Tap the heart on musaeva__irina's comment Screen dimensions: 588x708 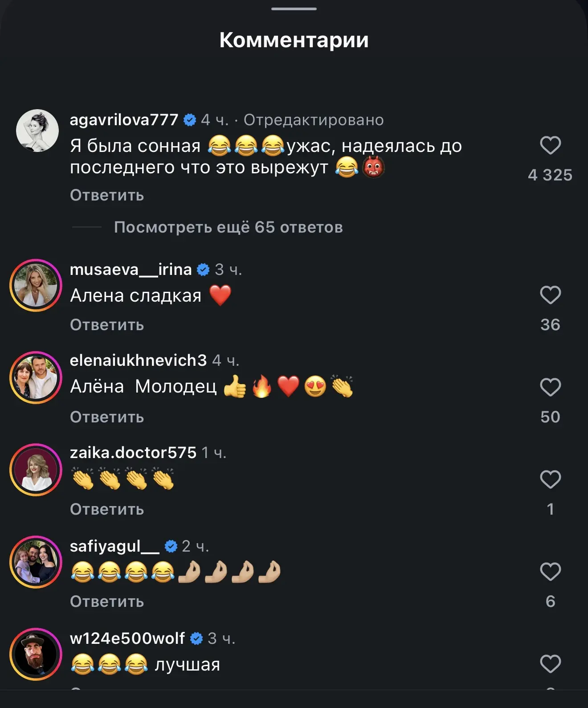coord(550,295)
